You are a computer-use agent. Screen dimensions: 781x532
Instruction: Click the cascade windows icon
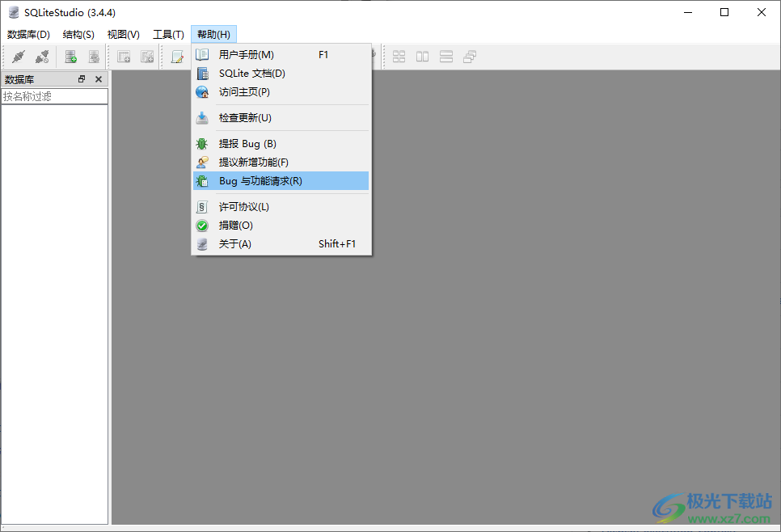click(469, 56)
